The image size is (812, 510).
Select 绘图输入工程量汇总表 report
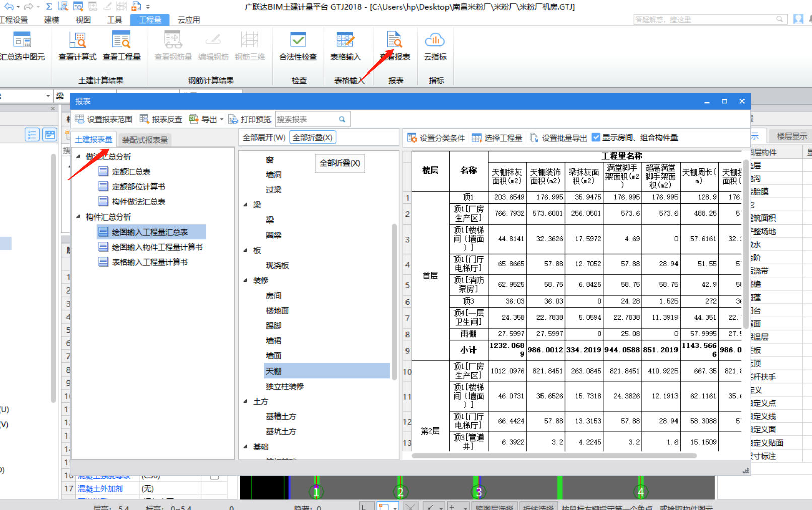pyautogui.click(x=151, y=232)
